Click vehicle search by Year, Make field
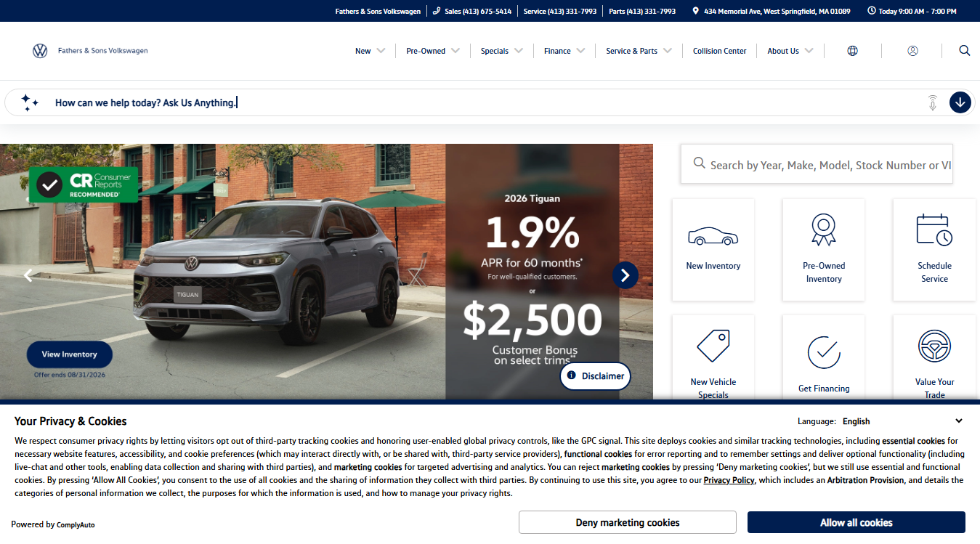This screenshot has height=544, width=980. pos(817,165)
